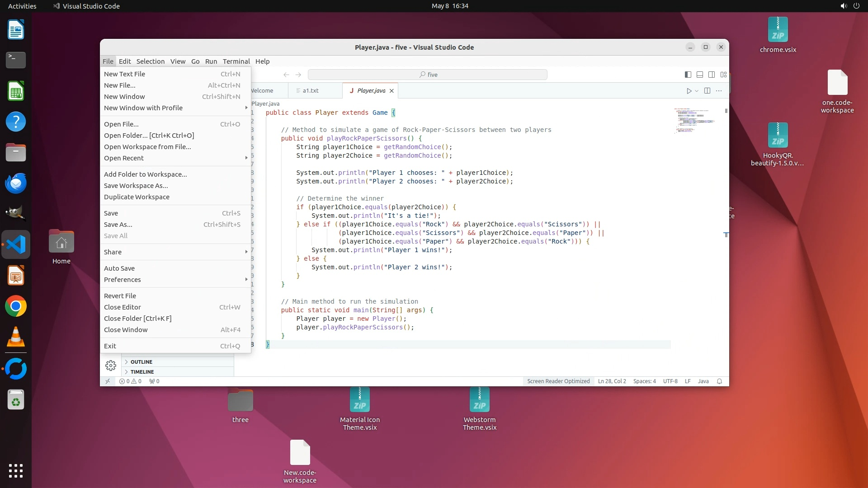Open the Customize Layout icon
The width and height of the screenshot is (868, 488).
pyautogui.click(x=724, y=75)
